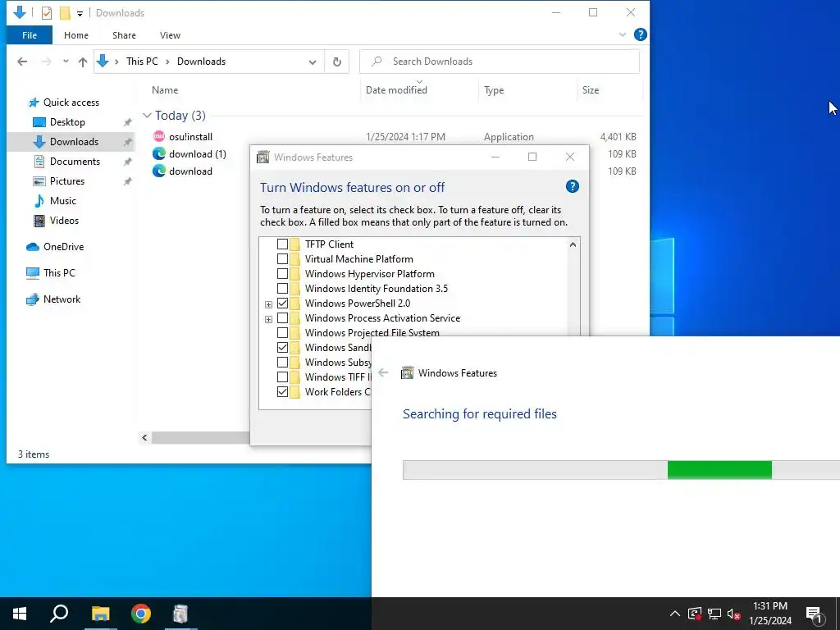Uncheck the Work Folders Client checkbox

click(x=282, y=392)
